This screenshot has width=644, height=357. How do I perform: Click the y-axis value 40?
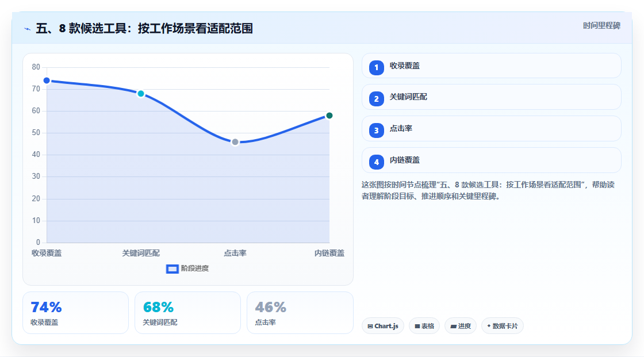(x=36, y=155)
